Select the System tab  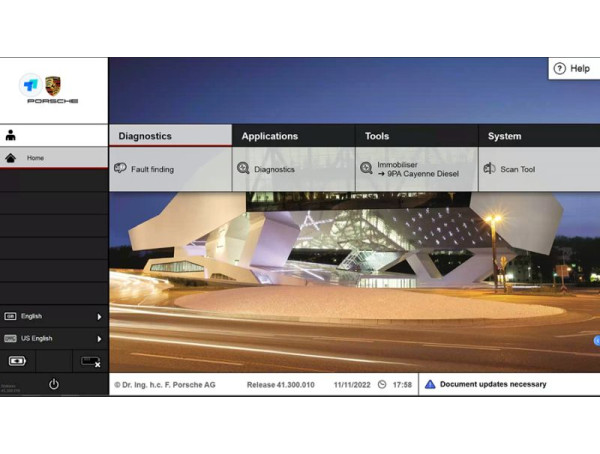[504, 136]
